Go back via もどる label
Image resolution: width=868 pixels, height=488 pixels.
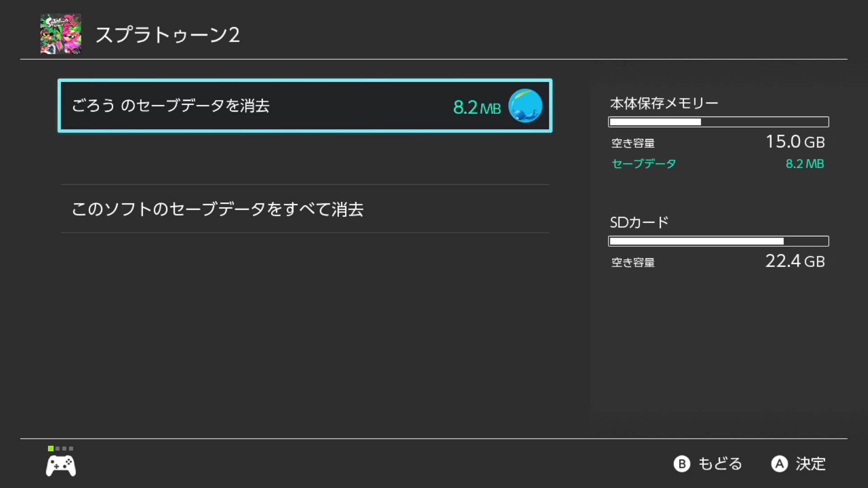pyautogui.click(x=720, y=464)
